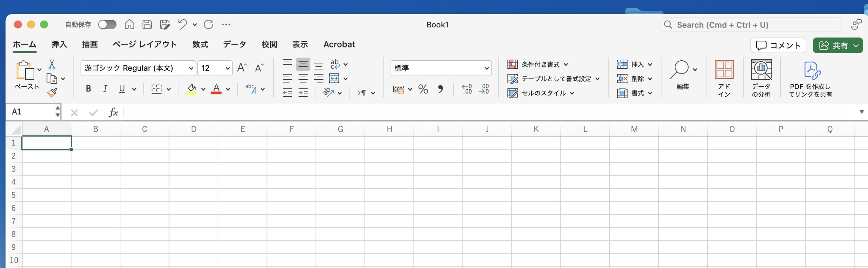Toggle Align Left
868x268 pixels.
(x=288, y=79)
